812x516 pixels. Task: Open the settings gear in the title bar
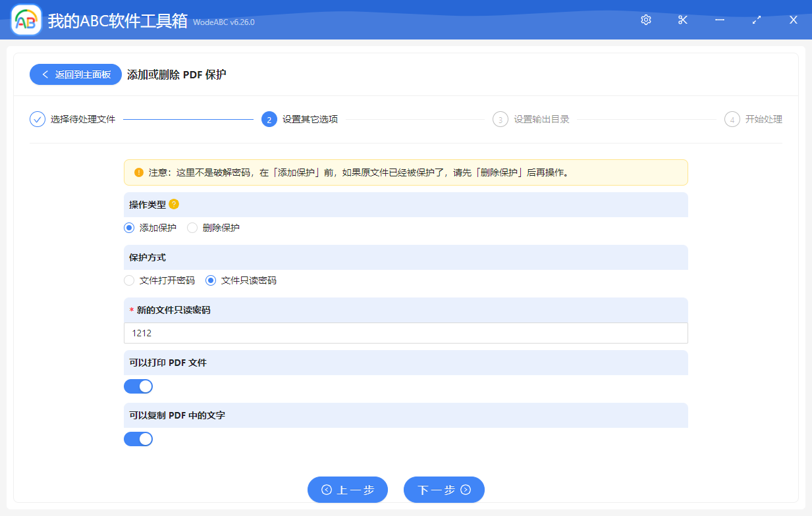coord(645,20)
